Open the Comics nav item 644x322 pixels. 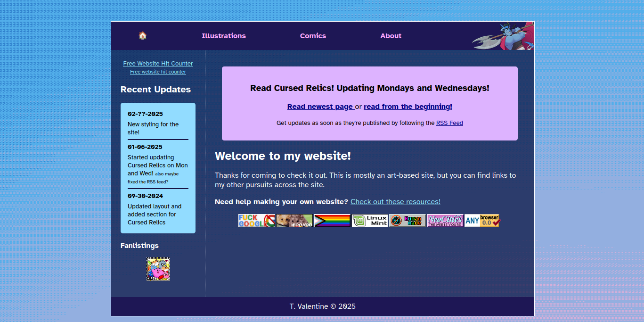click(313, 36)
